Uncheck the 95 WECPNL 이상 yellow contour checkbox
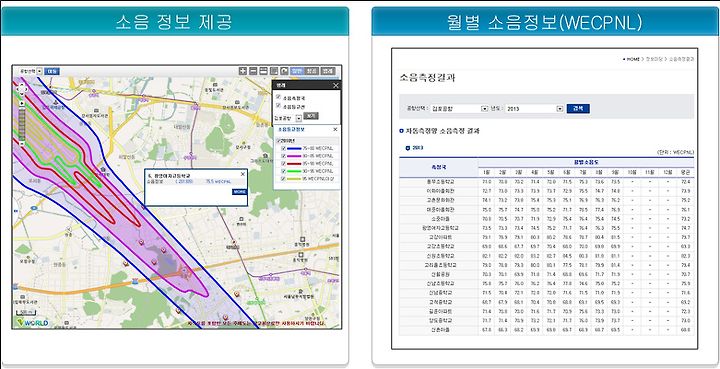Screen dimensions: 720x369 pos(283,178)
